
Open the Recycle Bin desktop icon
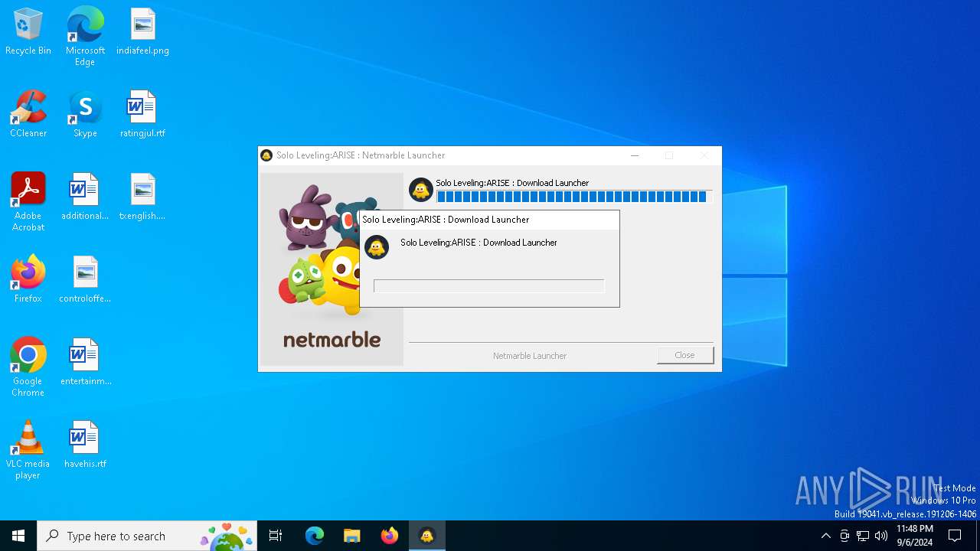28,32
